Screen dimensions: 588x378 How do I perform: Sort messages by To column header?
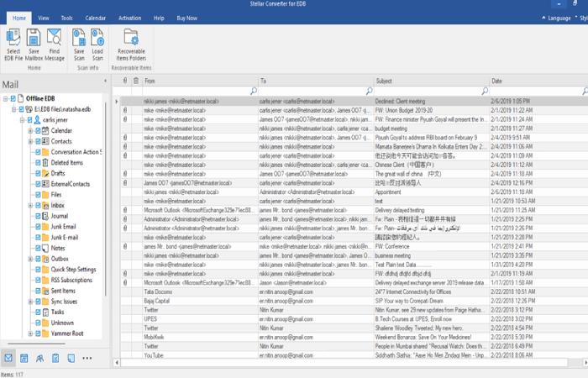pyautogui.click(x=315, y=81)
